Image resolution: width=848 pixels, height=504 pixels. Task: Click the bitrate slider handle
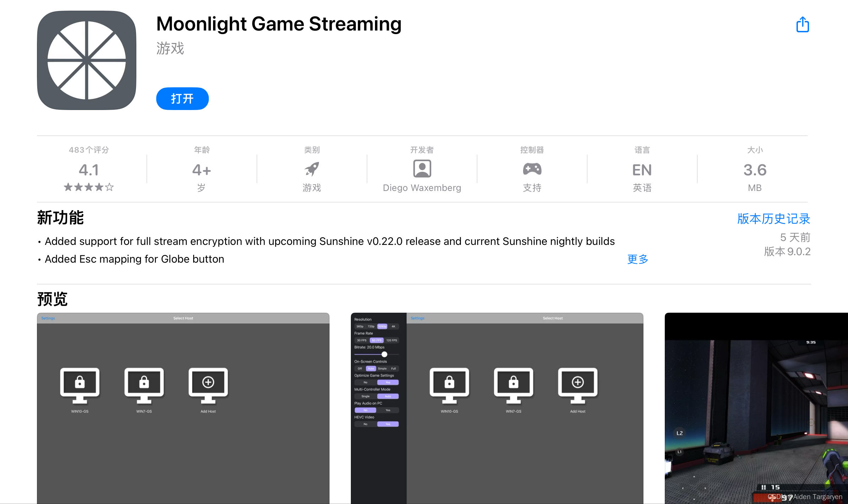tap(384, 354)
